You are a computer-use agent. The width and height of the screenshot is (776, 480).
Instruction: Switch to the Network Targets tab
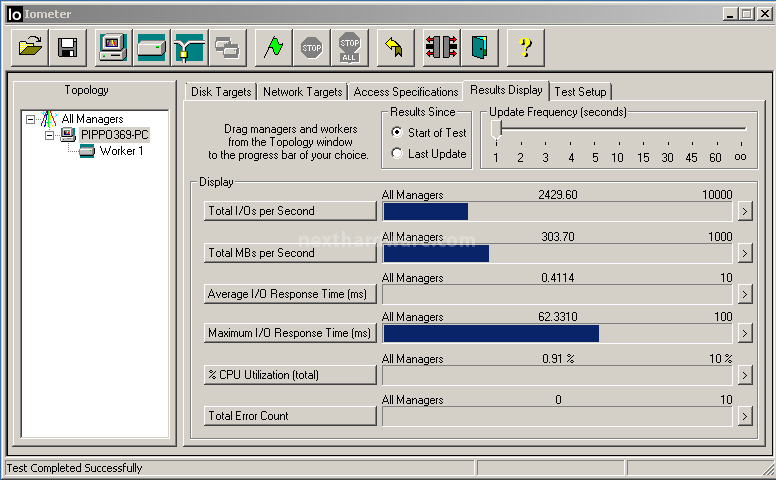(x=302, y=92)
